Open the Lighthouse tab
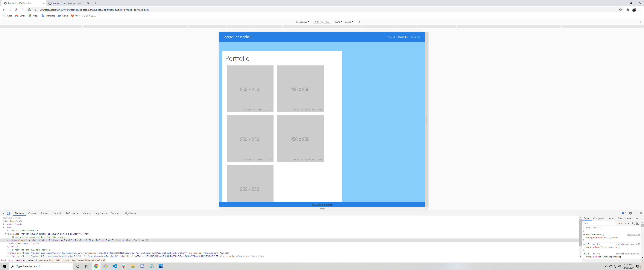 tap(130, 213)
